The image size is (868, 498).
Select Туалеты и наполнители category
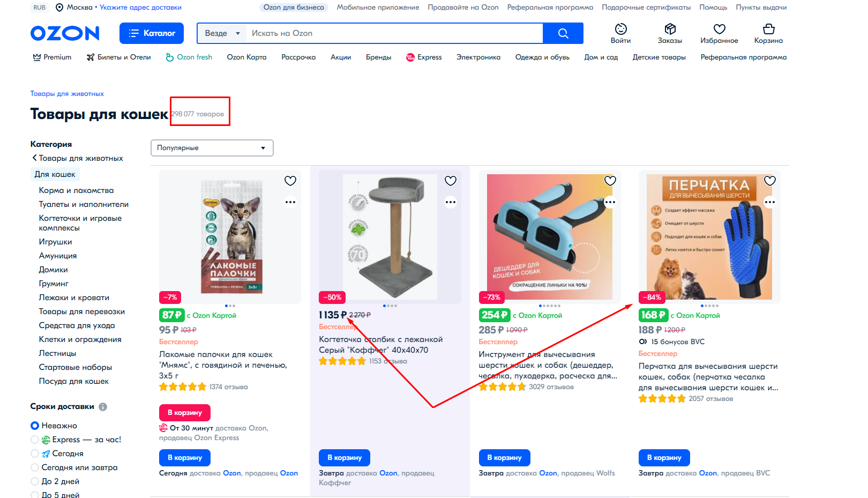coord(84,204)
